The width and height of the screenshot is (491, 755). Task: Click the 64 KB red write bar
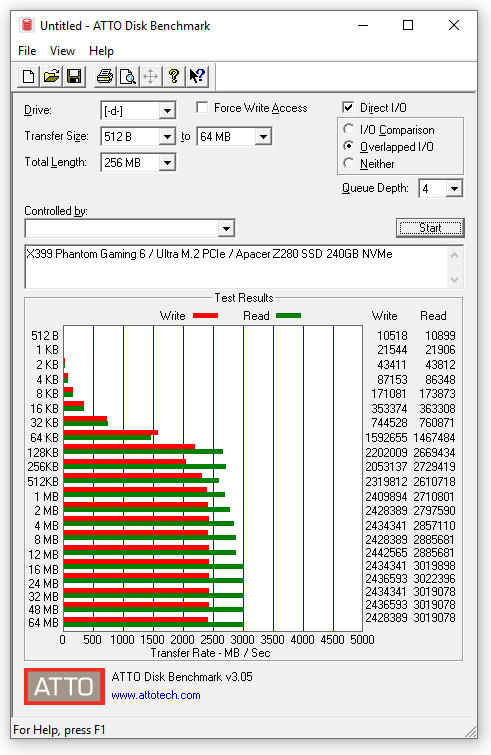111,432
